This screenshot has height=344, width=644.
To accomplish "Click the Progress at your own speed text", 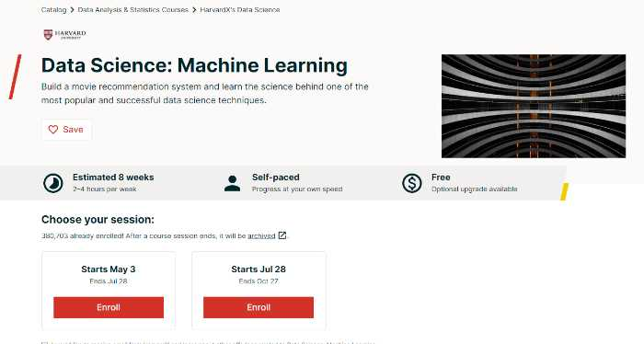I will (297, 189).
